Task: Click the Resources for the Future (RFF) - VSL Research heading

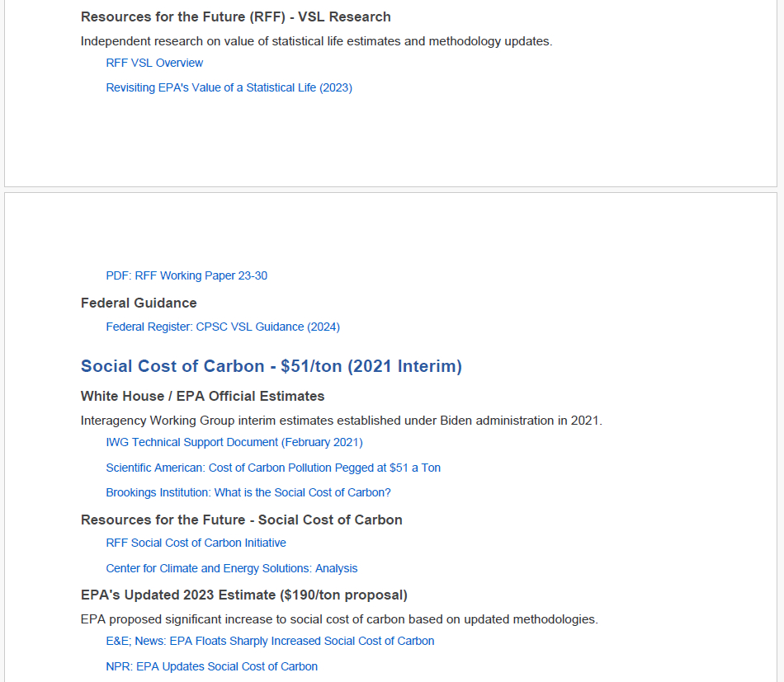Action: pyautogui.click(x=236, y=16)
